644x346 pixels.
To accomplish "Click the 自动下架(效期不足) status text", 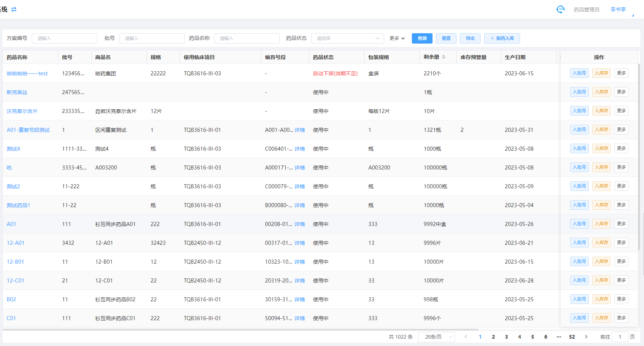I will 335,73.
